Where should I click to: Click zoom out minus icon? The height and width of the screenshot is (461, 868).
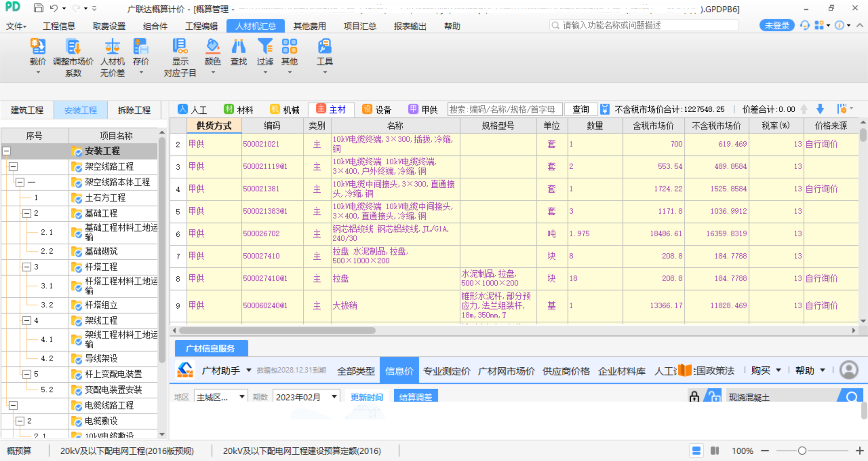point(765,451)
